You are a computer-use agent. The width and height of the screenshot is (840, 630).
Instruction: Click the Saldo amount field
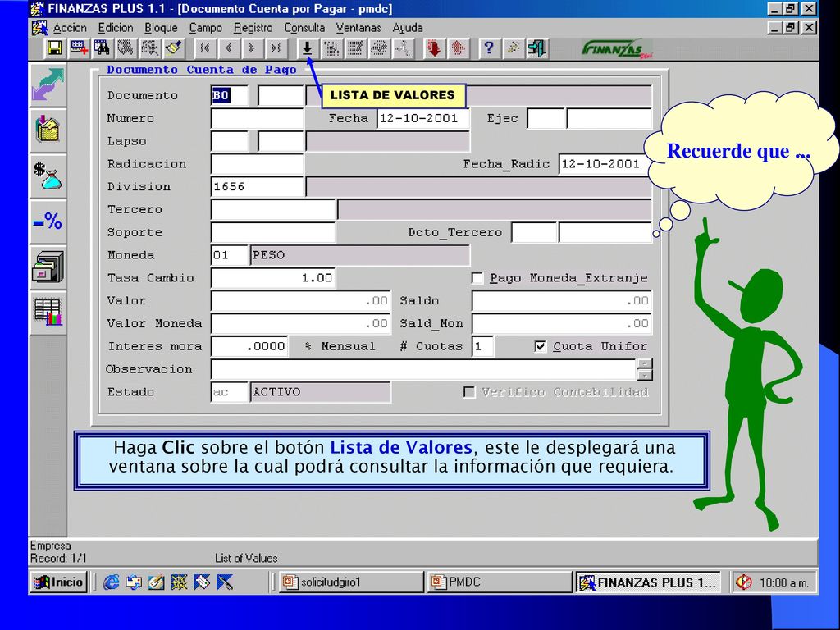(562, 300)
